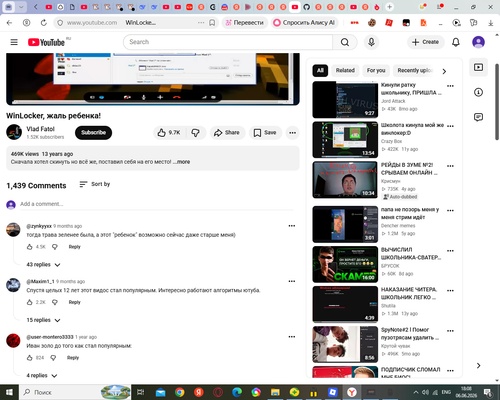Image resolution: width=500 pixels, height=400 pixels.
Task: Expand 4 replies under @user-montero3333 comment
Action: click(42, 375)
